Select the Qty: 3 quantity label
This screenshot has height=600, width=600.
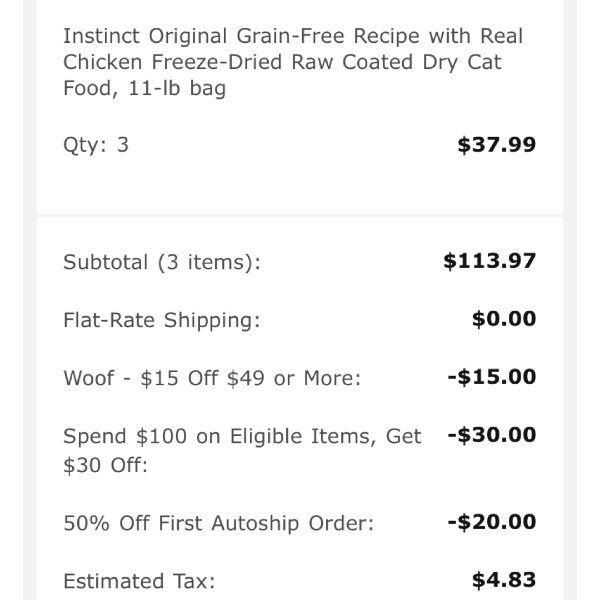pyautogui.click(x=96, y=145)
